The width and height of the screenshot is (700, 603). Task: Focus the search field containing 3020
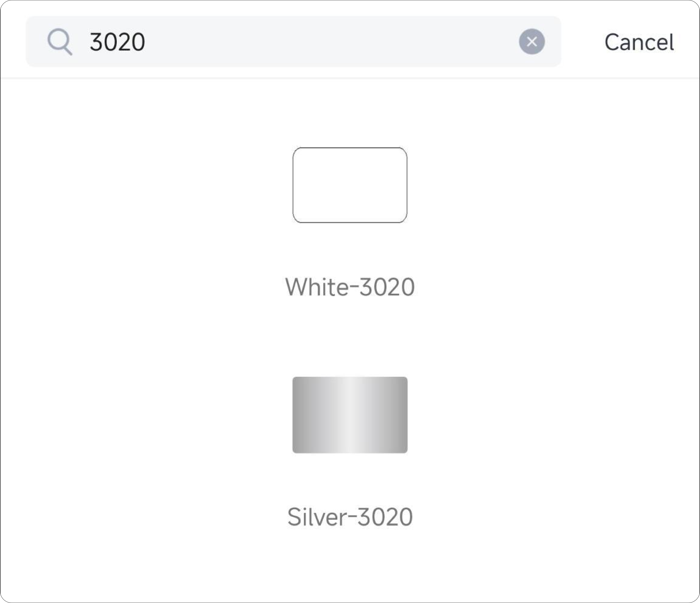click(x=293, y=42)
